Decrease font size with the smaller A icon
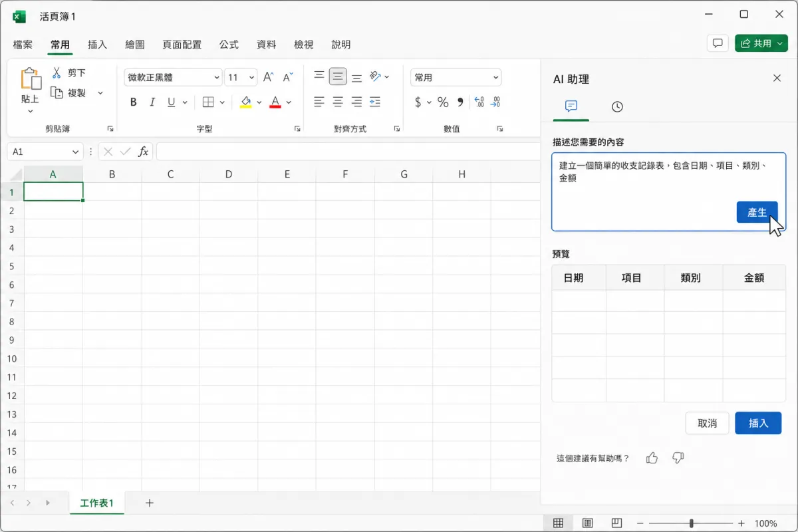The image size is (798, 532). click(x=288, y=77)
